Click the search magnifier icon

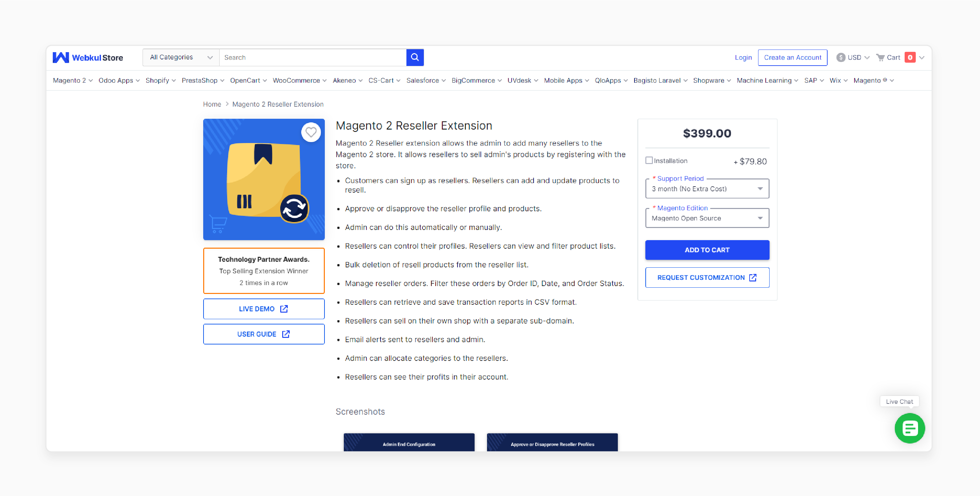point(415,57)
